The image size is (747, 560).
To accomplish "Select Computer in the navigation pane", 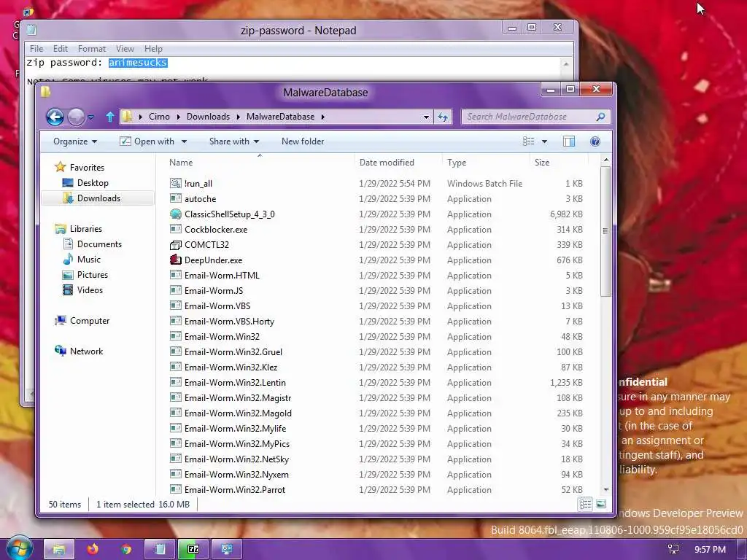I will (90, 321).
